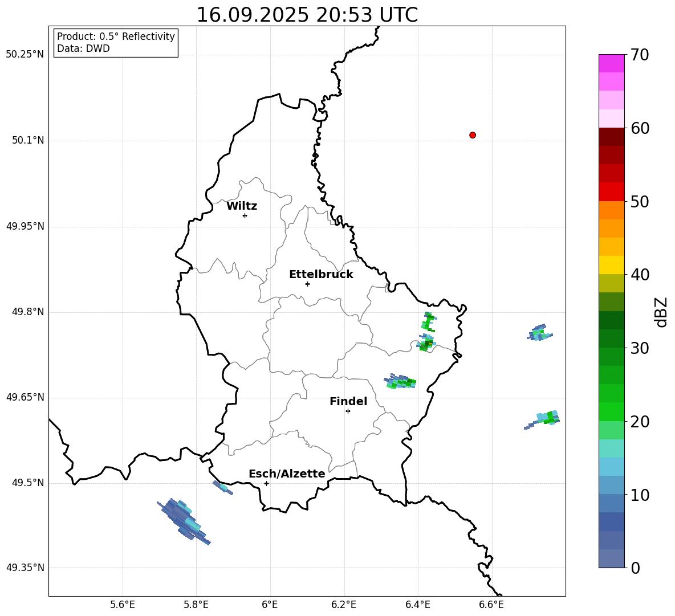Click the Findel station cross marker

[348, 411]
